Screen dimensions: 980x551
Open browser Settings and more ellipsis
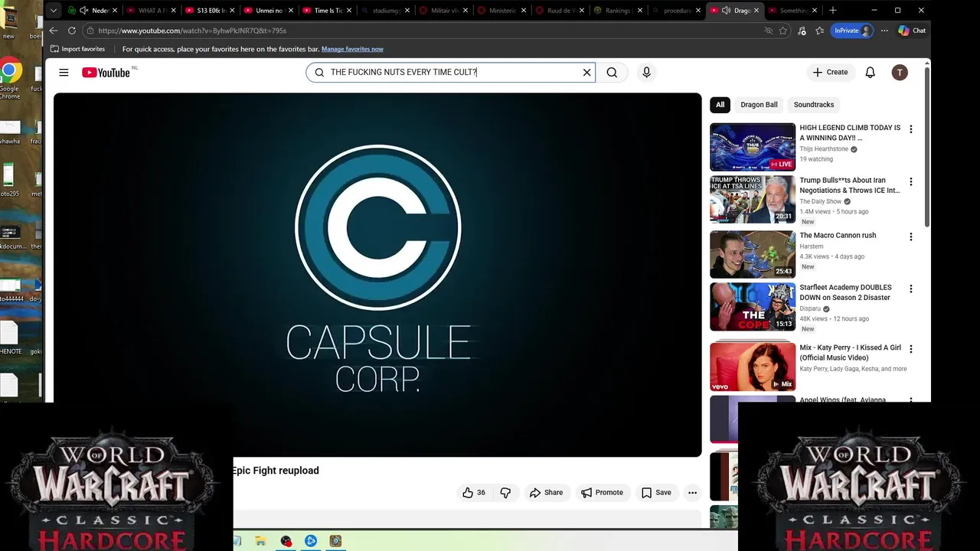884,31
